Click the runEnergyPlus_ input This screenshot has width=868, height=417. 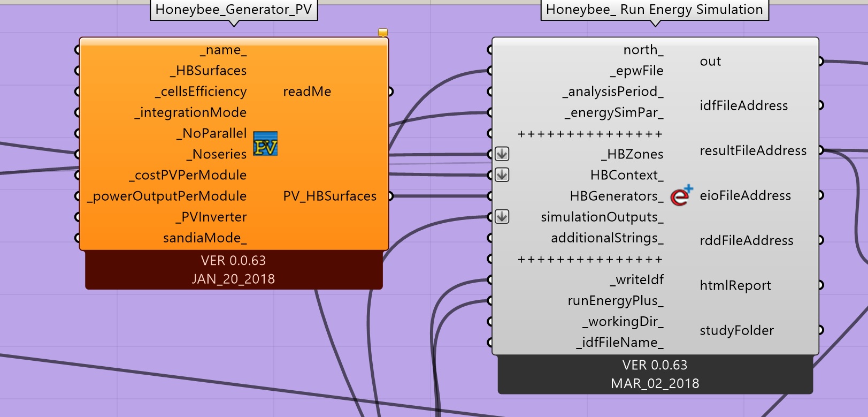pos(616,300)
